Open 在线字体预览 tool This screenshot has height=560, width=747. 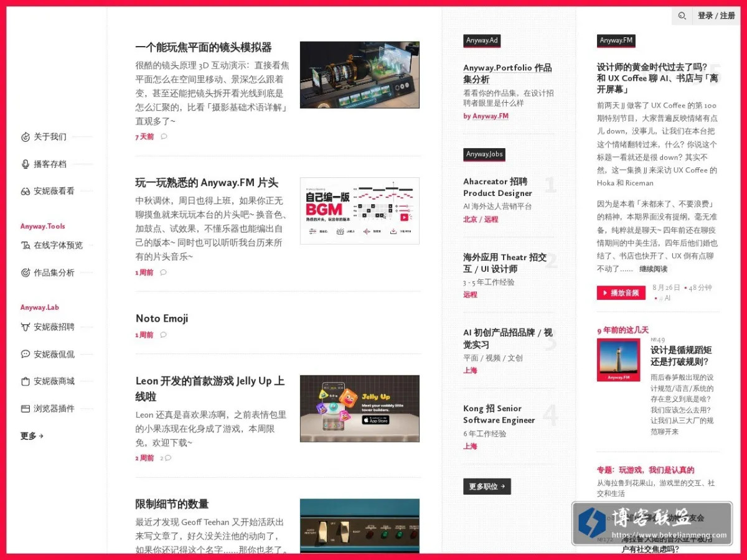coord(58,246)
